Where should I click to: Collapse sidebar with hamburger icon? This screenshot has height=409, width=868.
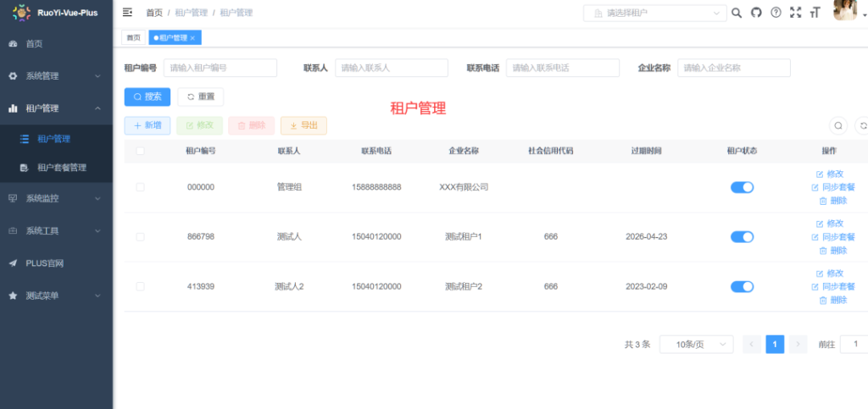coord(128,13)
